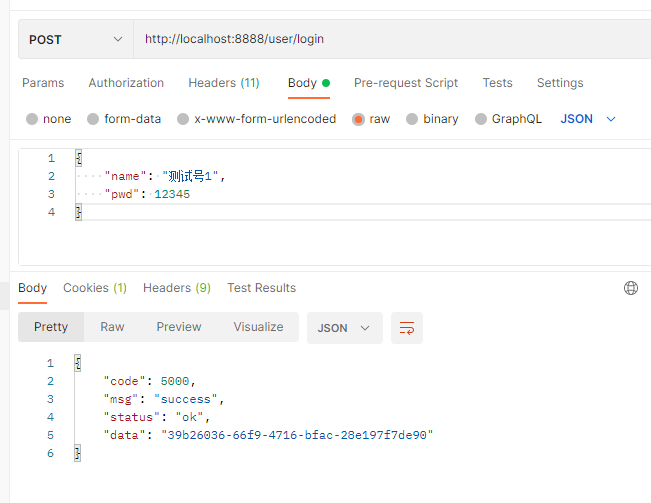Select the raw body radio button

click(358, 119)
